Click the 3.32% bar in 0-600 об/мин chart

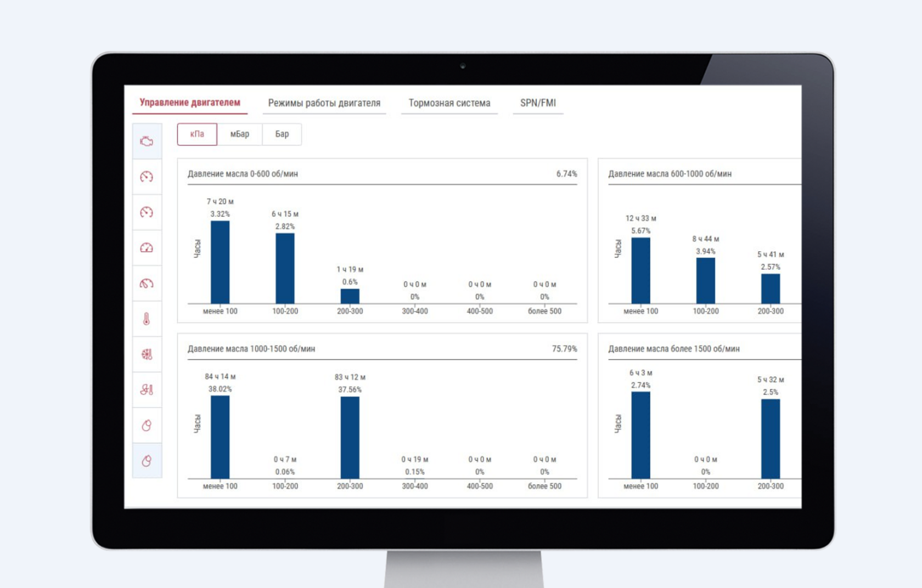coord(220,262)
